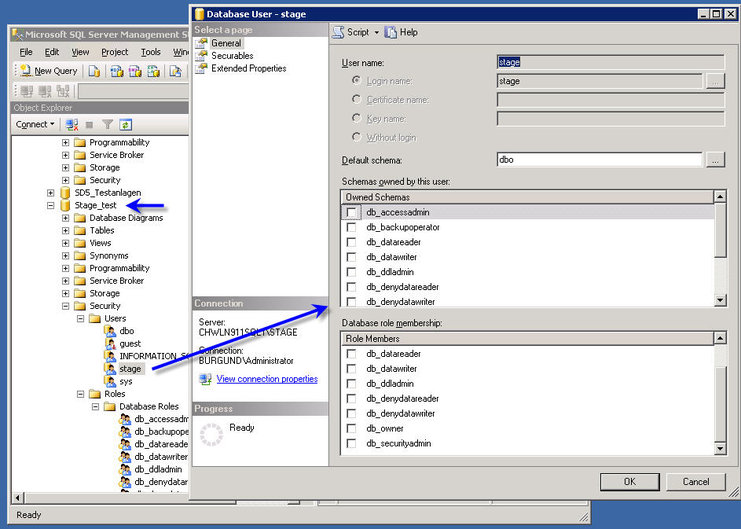Click the OK button
The image size is (741, 529).
(629, 482)
